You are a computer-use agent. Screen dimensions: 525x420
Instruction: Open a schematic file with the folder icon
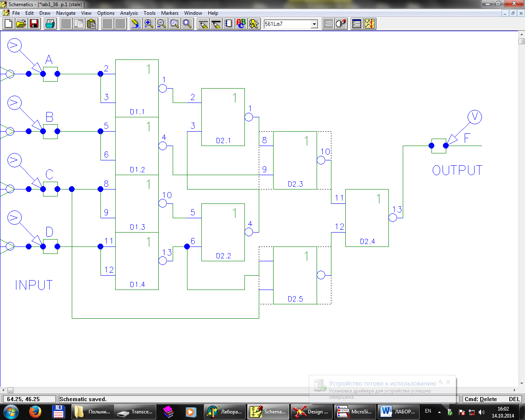[x=21, y=24]
